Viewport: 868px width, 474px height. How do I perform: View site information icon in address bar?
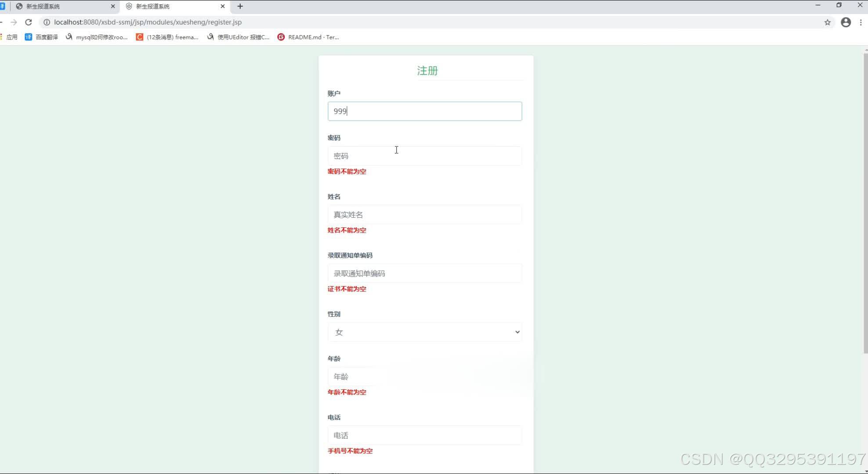coord(47,22)
